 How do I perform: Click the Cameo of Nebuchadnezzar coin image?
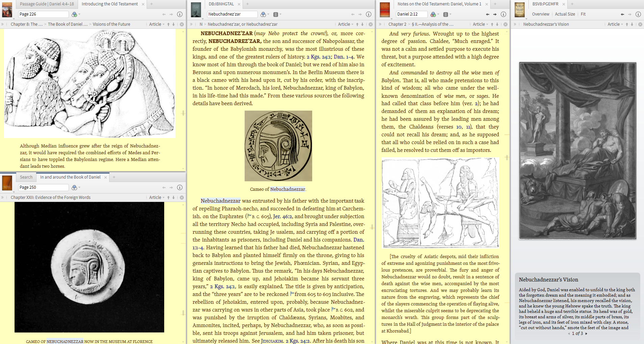278,146
